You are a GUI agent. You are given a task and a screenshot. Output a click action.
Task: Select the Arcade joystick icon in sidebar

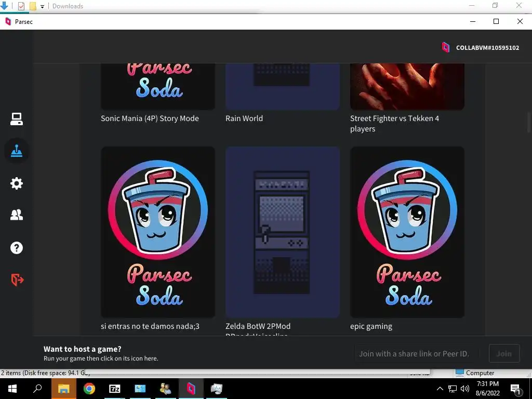tap(16, 151)
